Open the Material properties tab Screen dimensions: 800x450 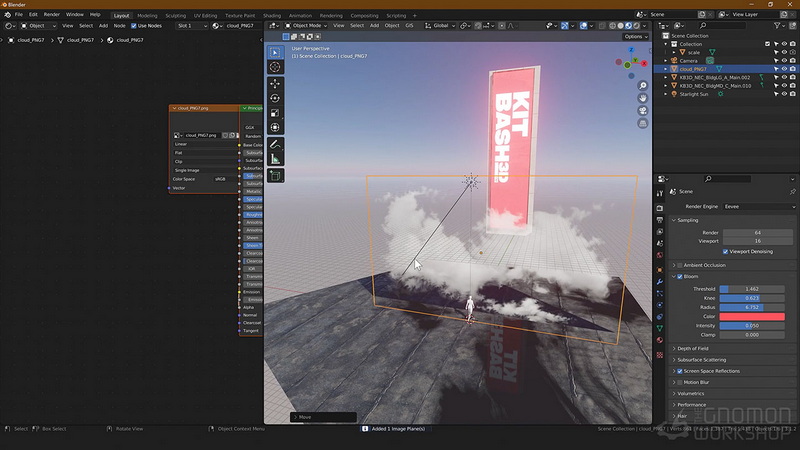click(660, 340)
